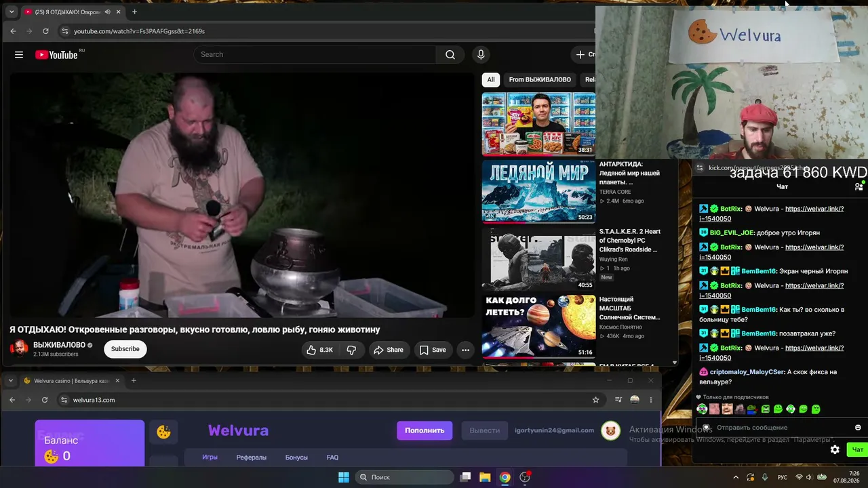Subscribe to the ВЫЖИВАЛОВО channel
The height and width of the screenshot is (488, 868).
click(125, 349)
